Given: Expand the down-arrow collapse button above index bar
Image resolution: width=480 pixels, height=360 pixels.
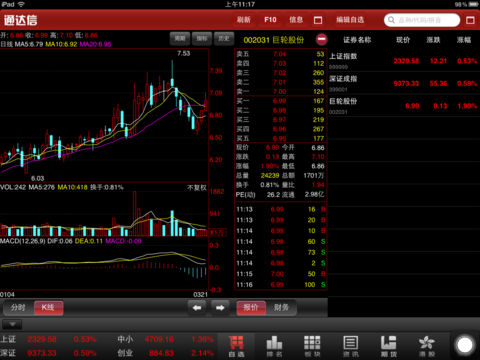Looking at the screenshot, I should [12, 324].
